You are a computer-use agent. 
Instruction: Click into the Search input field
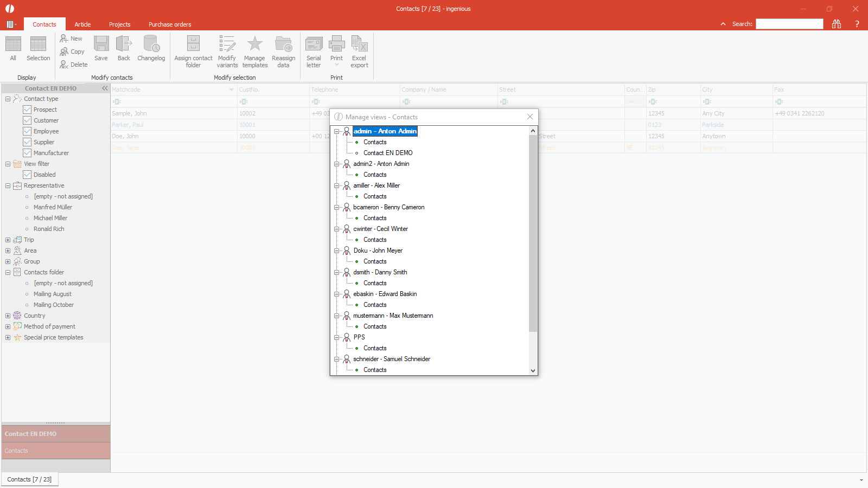pos(789,24)
